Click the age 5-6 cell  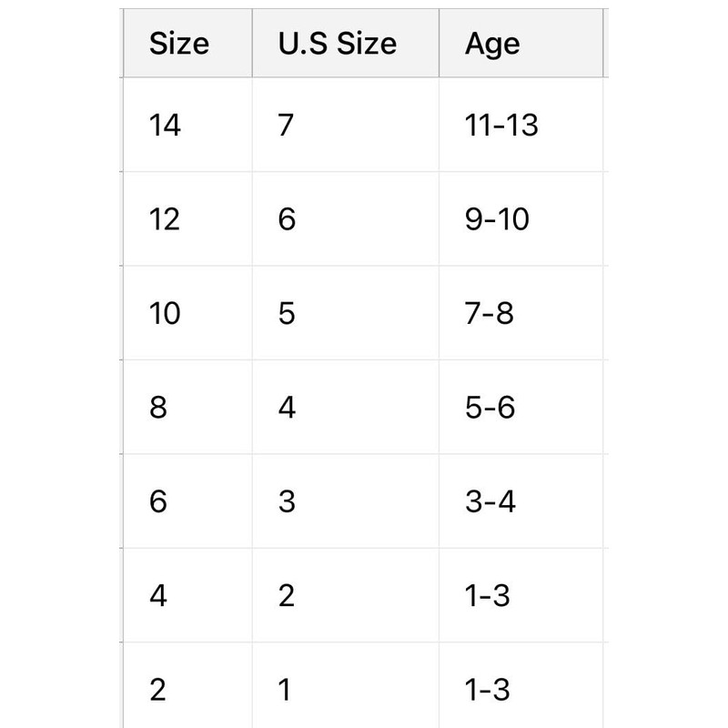pos(490,408)
